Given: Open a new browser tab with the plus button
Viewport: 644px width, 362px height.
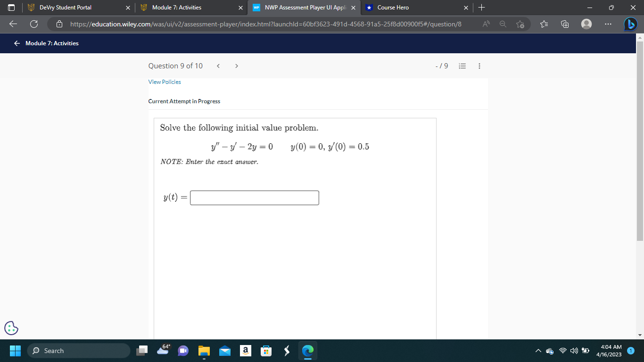Looking at the screenshot, I should (481, 7).
